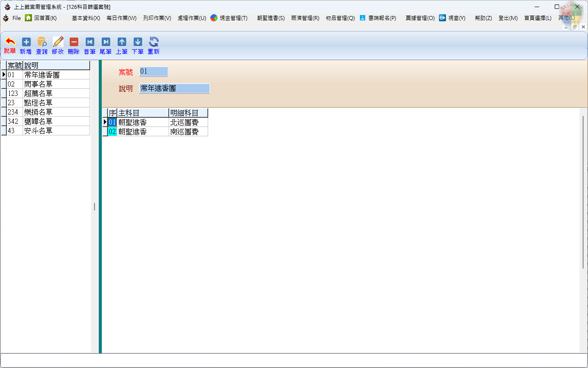588x368 pixels.
Task: Click 登出(M) to log out
Action: (508, 18)
